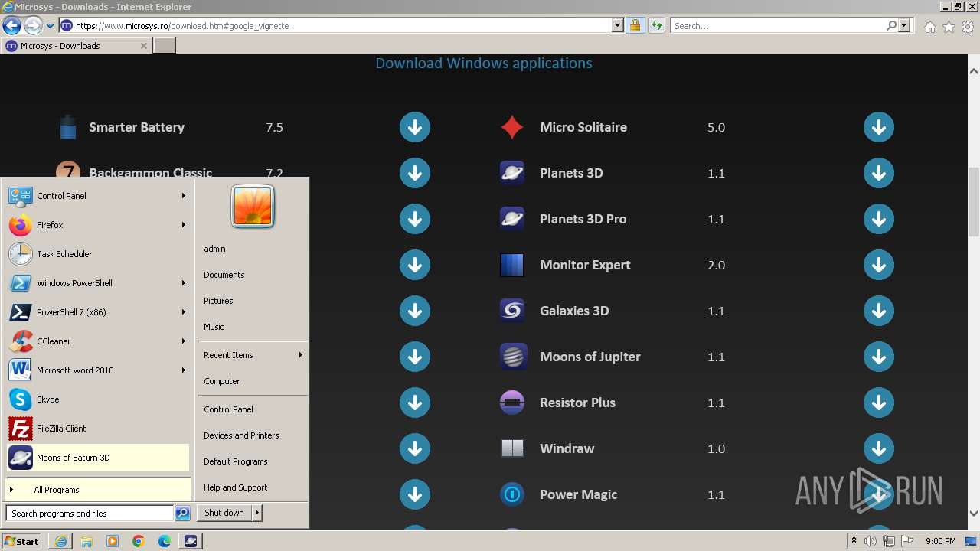The width and height of the screenshot is (980, 551).
Task: Click the Search programs and files box
Action: [x=90, y=514]
